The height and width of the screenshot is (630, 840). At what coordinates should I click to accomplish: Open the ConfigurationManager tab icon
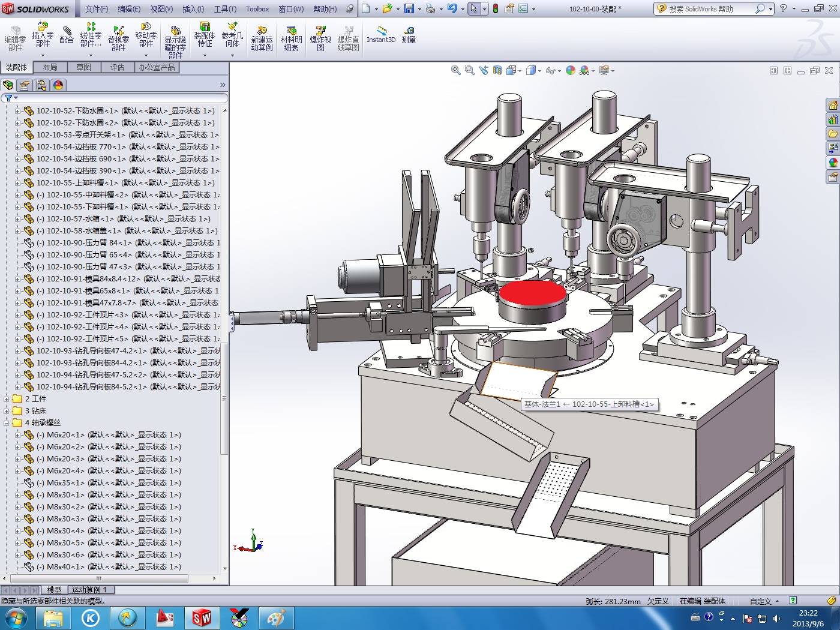click(x=41, y=85)
